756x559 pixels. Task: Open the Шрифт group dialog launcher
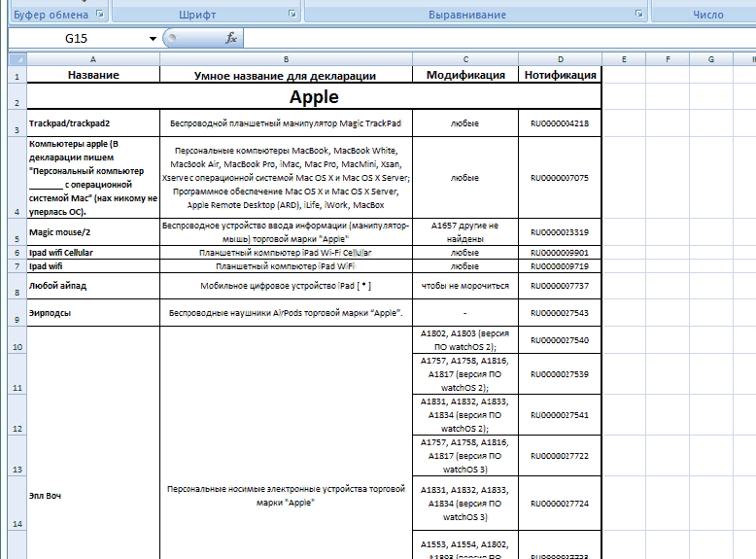pos(292,15)
